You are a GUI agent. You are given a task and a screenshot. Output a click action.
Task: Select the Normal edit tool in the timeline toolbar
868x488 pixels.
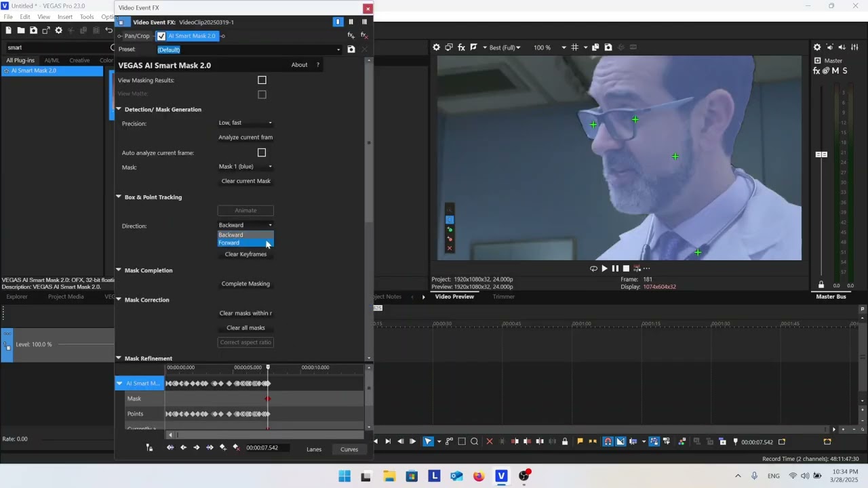[x=429, y=442]
